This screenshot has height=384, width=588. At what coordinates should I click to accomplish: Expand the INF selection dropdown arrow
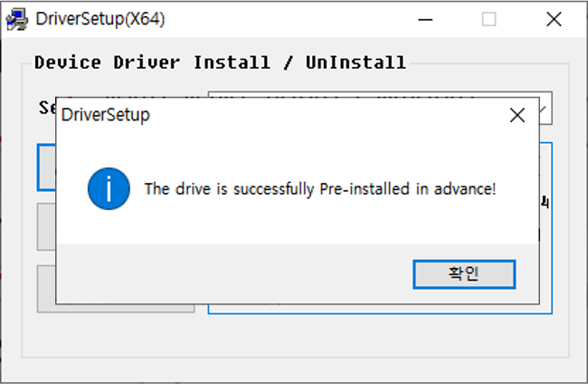coord(545,109)
